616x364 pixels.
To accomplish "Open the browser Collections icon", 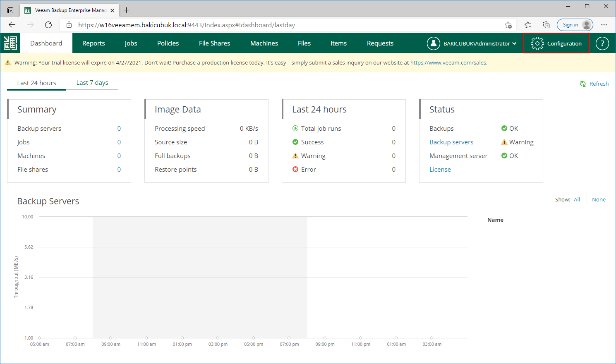I will [x=546, y=25].
